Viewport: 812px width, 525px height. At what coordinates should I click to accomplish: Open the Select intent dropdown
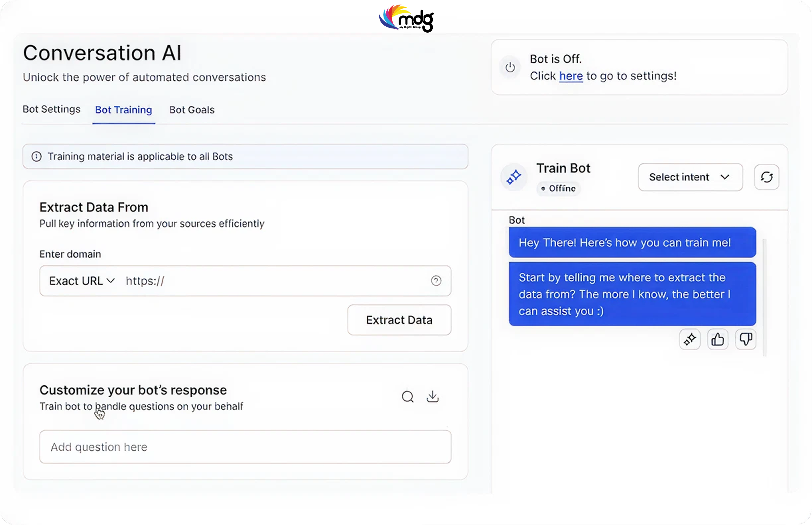pos(690,177)
